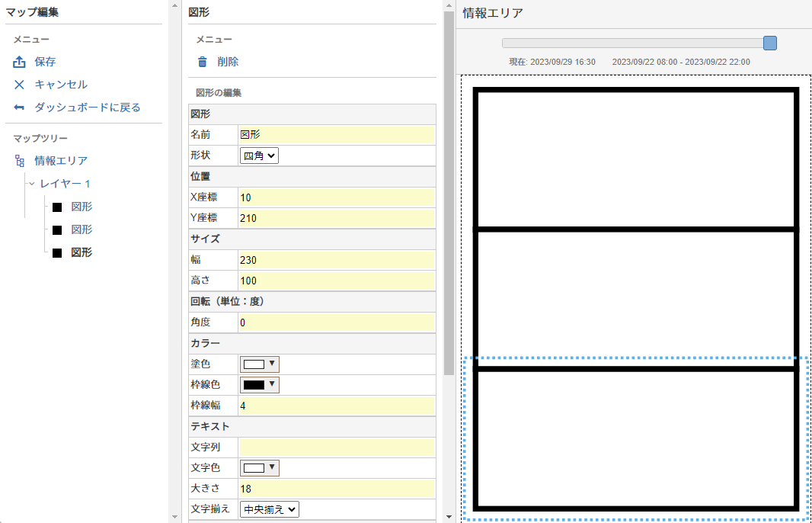This screenshot has width=812, height=523.
Task: Click the テキスト section header
Action: [x=312, y=426]
